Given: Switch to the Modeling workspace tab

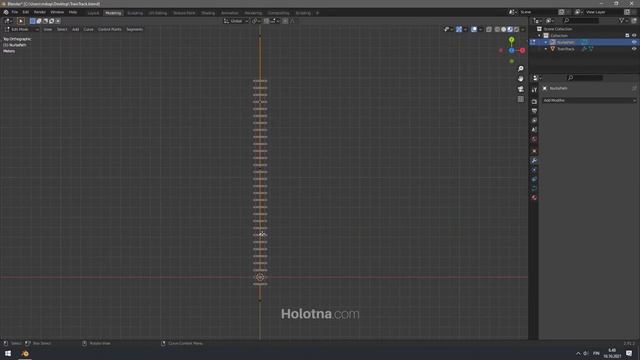Looking at the screenshot, I should [x=113, y=13].
